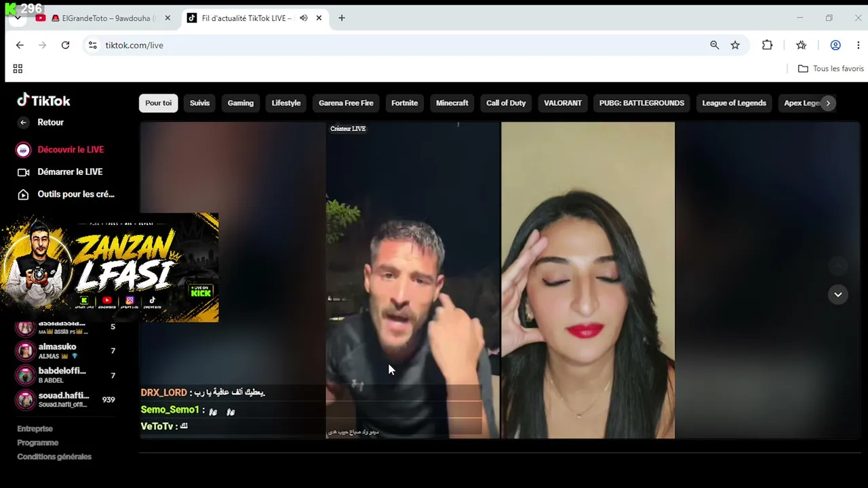Go to next LIVE with down chevron
868x488 pixels.
click(838, 294)
